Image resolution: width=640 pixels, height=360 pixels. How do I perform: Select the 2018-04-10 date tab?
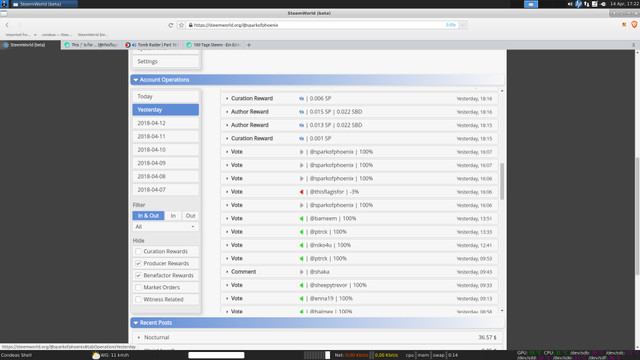(x=165, y=150)
